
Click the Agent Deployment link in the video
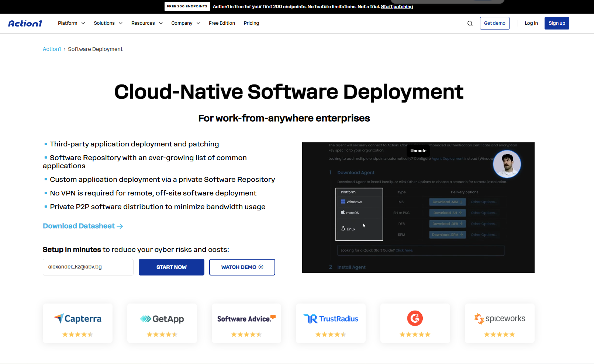tap(448, 159)
